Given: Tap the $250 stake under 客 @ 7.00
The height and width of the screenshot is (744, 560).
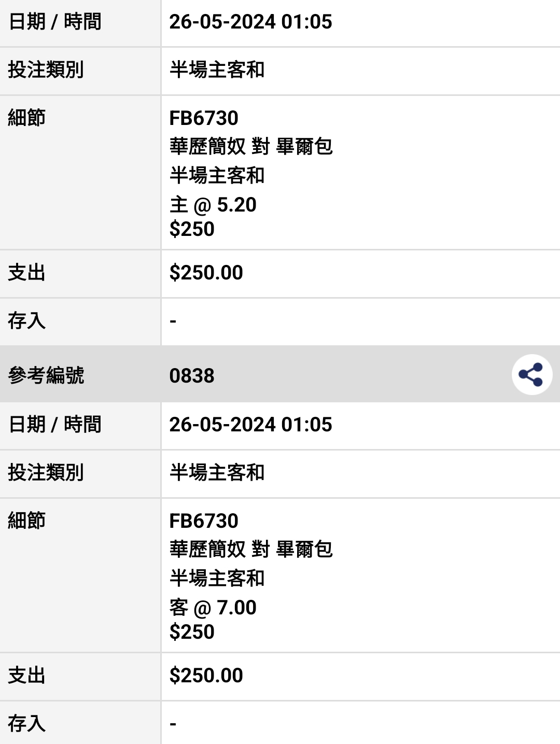Looking at the screenshot, I should tap(192, 632).
